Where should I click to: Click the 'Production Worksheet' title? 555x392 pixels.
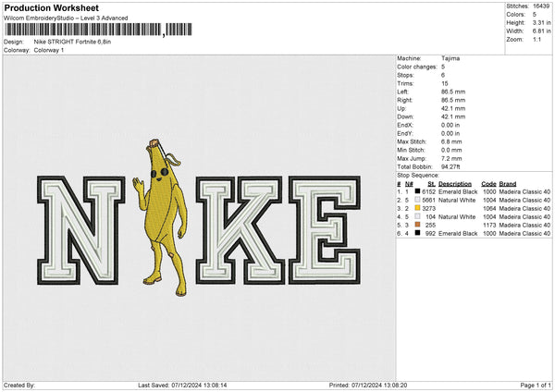[51, 7]
